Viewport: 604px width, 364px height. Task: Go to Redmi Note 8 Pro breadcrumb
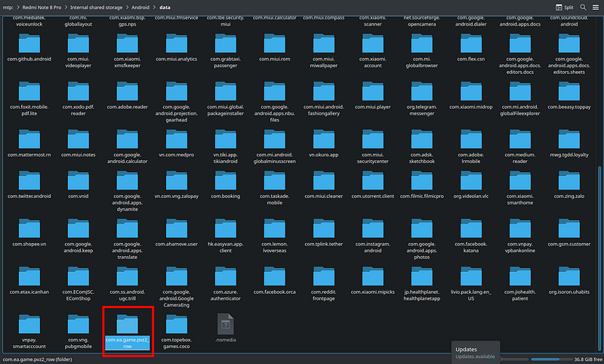[x=42, y=8]
